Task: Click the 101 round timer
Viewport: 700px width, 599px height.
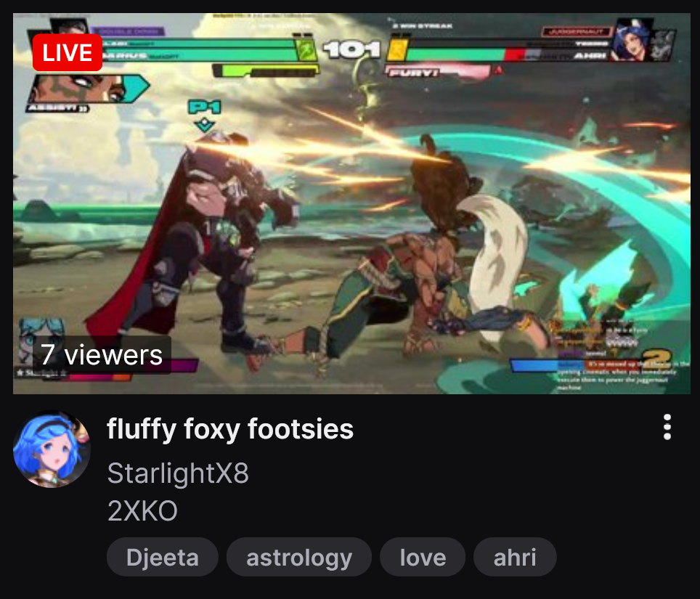Action: [x=351, y=49]
